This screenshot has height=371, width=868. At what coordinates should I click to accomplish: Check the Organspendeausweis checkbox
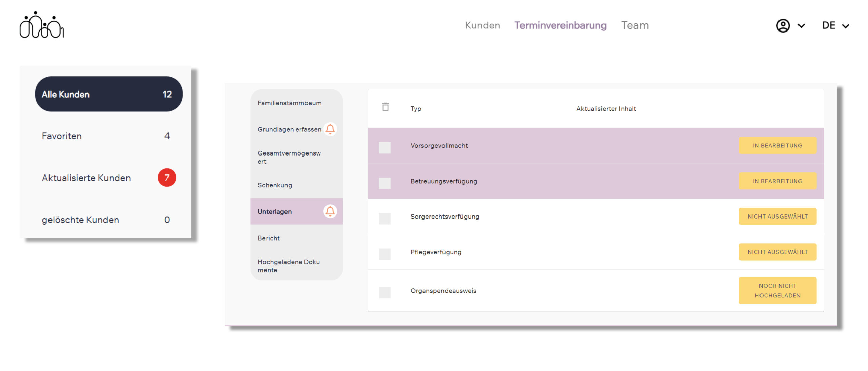pyautogui.click(x=384, y=292)
